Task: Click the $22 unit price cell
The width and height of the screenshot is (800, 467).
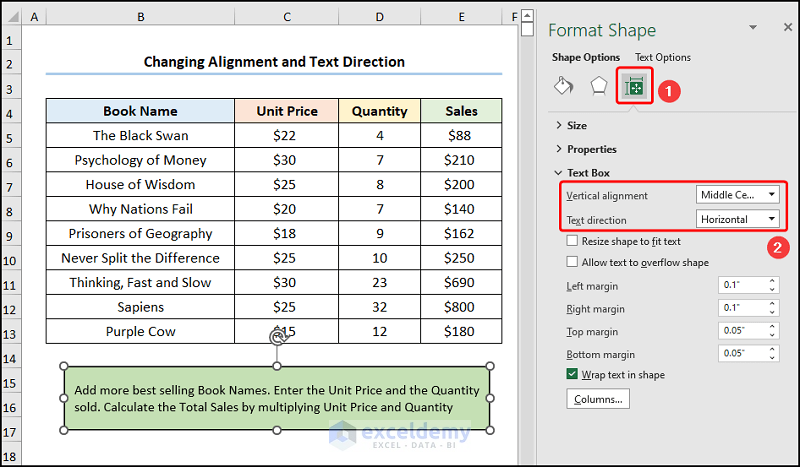Action: coord(287,135)
